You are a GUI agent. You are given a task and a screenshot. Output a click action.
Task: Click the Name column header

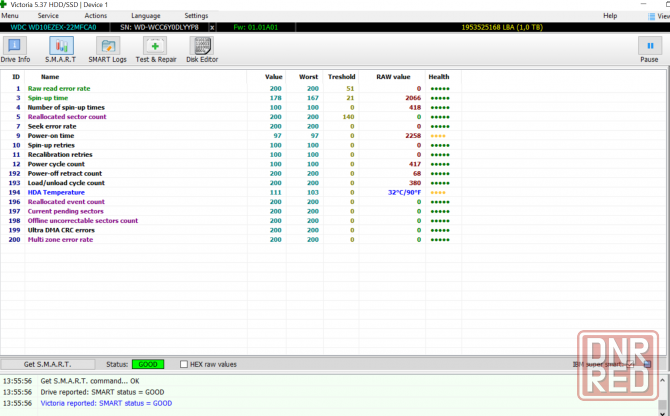click(x=50, y=77)
